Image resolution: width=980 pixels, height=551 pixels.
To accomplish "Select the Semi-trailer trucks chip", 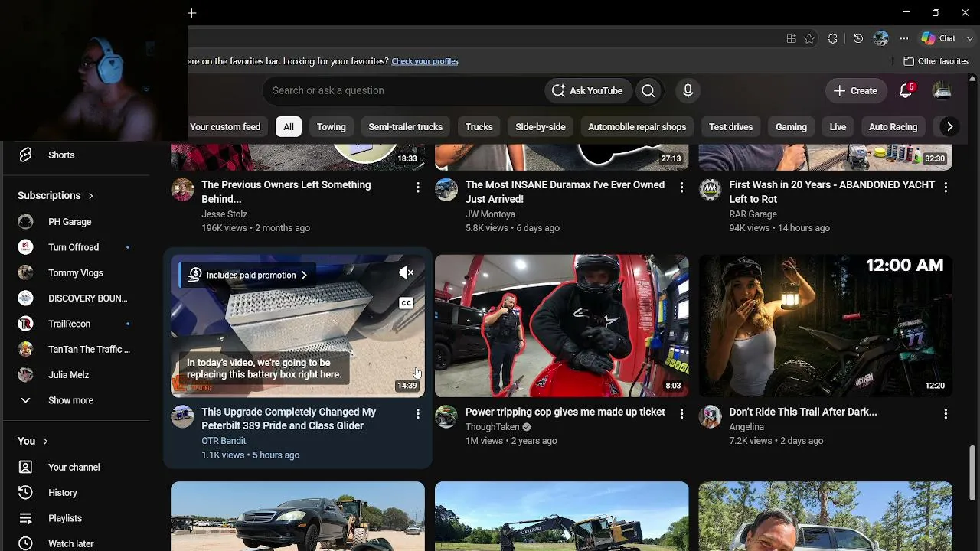I will click(406, 127).
